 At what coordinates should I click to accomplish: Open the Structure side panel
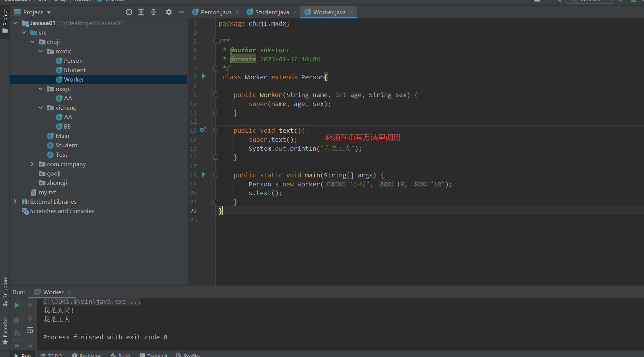point(5,287)
